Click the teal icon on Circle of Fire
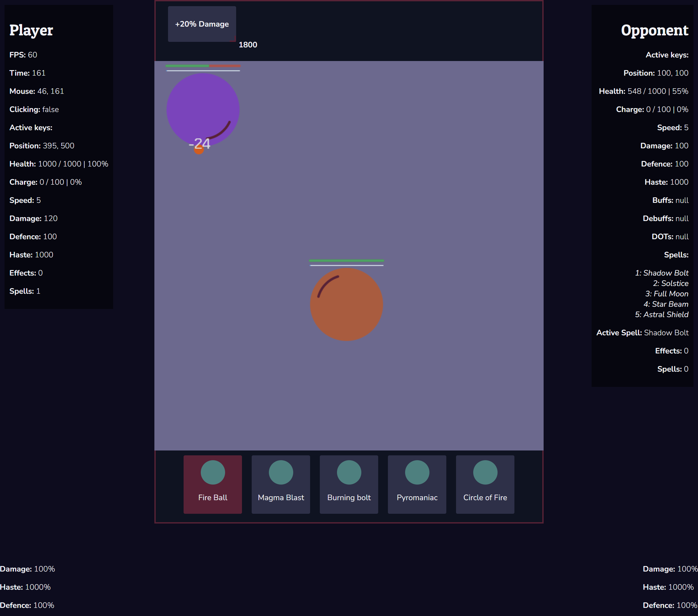Image resolution: width=698 pixels, height=616 pixels. (x=485, y=472)
